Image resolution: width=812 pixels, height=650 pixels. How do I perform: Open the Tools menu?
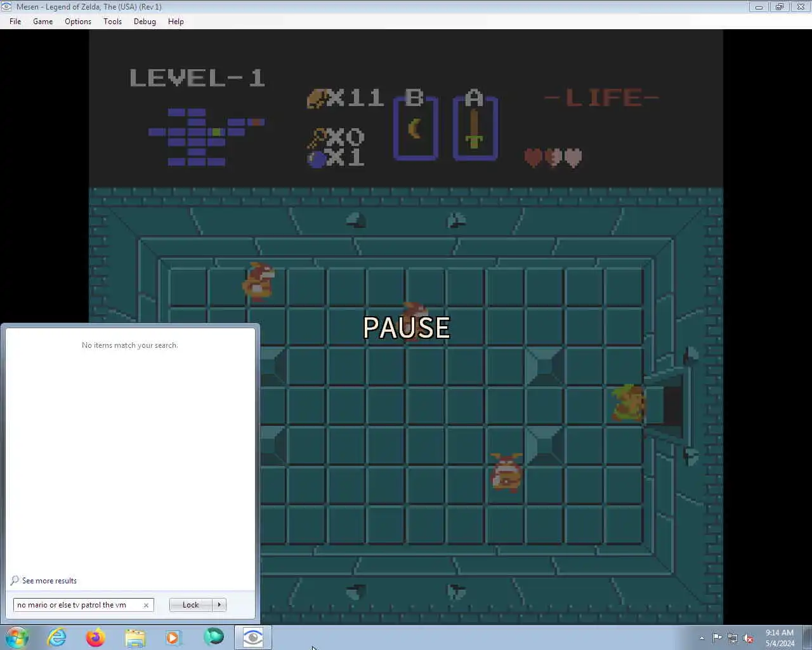(112, 21)
